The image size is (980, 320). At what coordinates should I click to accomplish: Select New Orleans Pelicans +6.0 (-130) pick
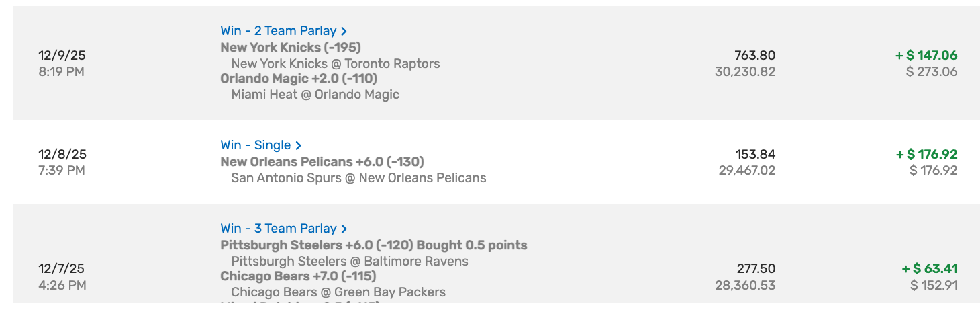322,162
